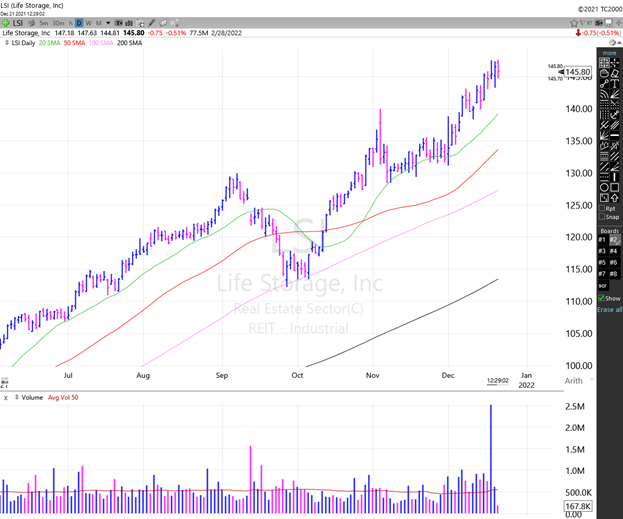The height and width of the screenshot is (519, 623).
Task: Switch to board #5
Action: click(602, 263)
